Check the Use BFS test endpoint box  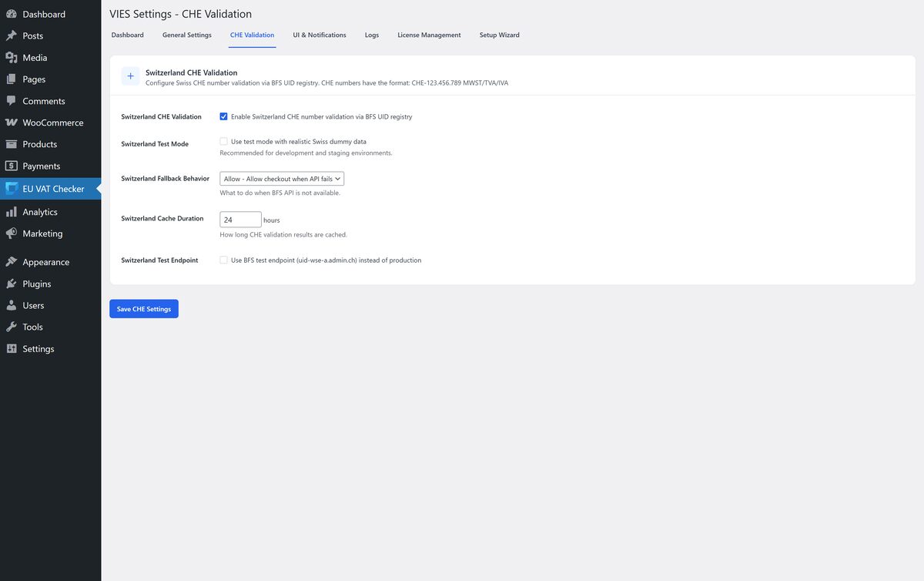pyautogui.click(x=224, y=260)
